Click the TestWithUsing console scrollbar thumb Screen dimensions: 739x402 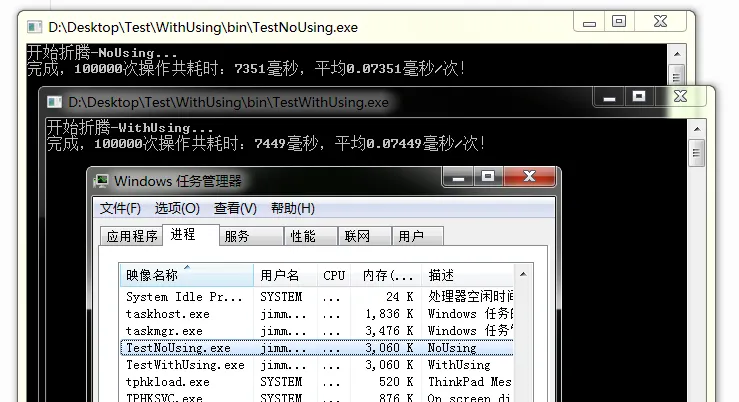tap(697, 153)
